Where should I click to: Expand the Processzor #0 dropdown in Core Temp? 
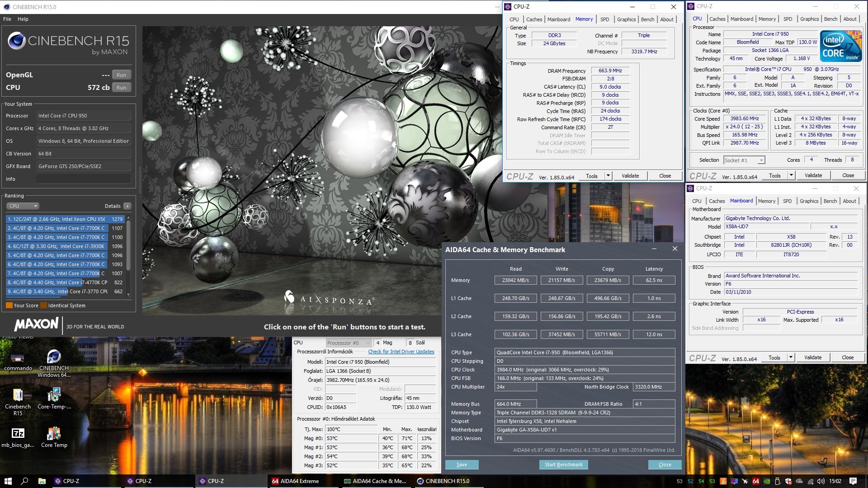pos(368,343)
